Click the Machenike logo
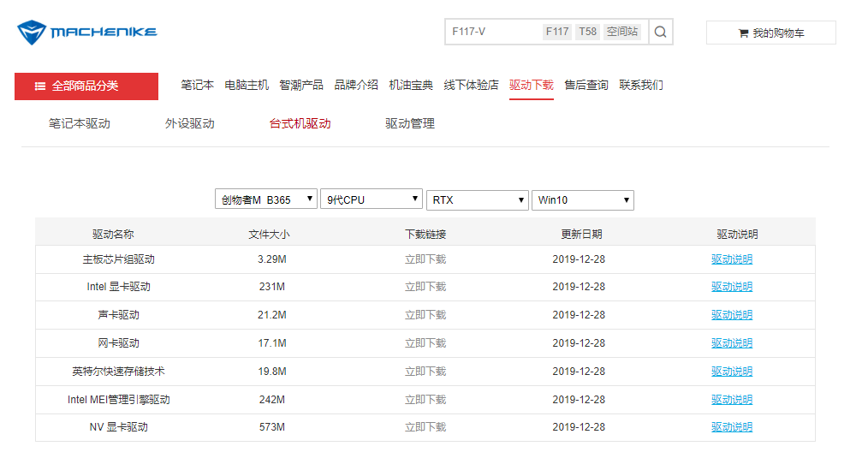The image size is (868, 476). (87, 32)
